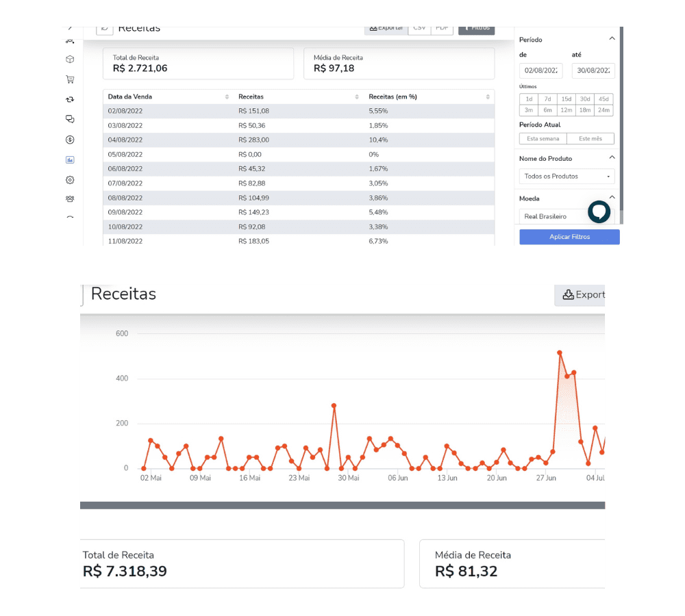Click the Este mês period button
This screenshot has height=616, width=685.
tap(590, 139)
